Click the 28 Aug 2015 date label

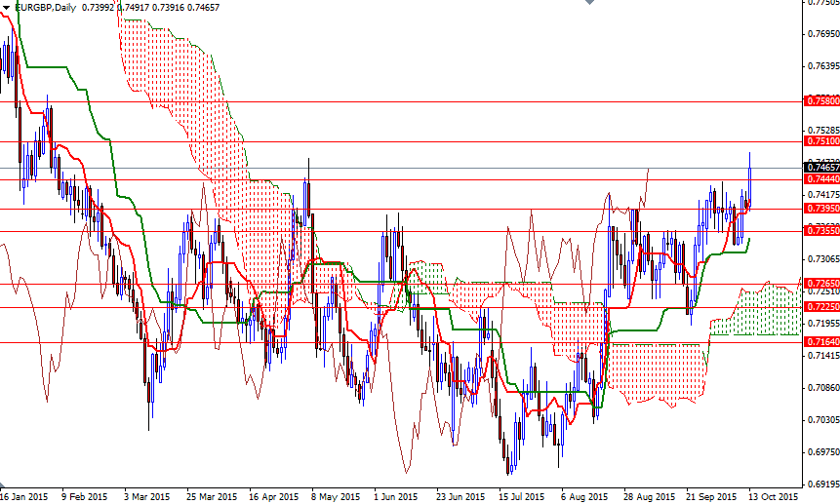tap(641, 496)
